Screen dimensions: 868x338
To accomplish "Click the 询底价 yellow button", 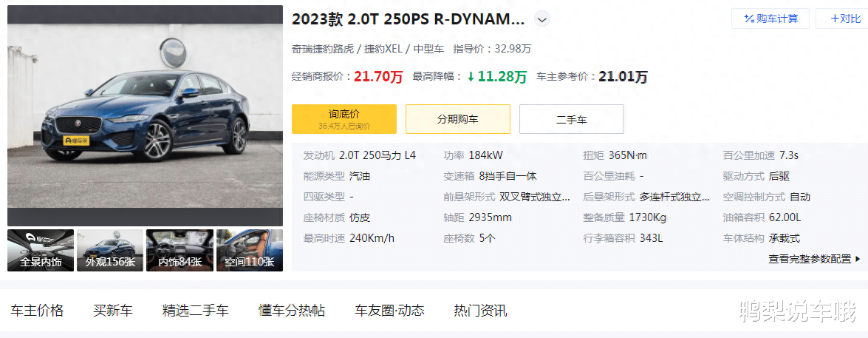I will click(344, 119).
